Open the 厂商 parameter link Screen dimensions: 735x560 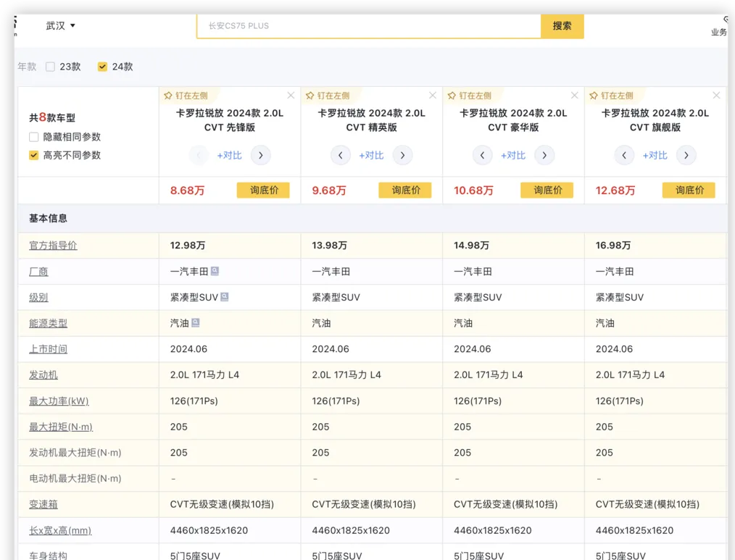tap(38, 272)
